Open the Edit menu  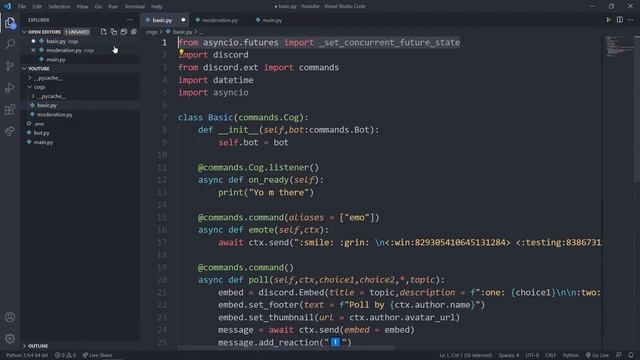pos(37,7)
